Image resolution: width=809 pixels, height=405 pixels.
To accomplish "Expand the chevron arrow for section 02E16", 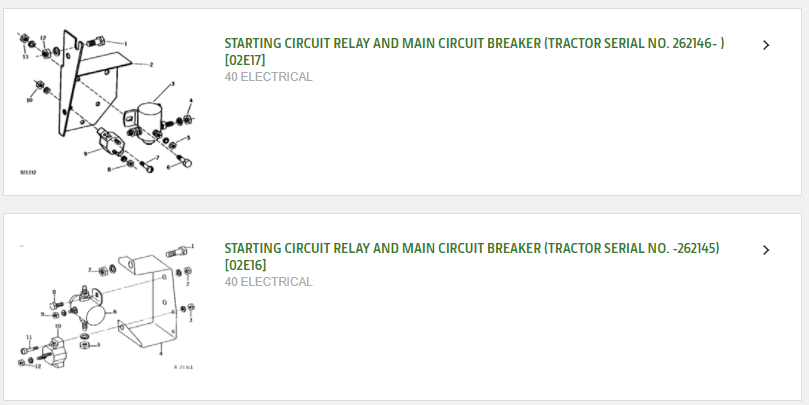I will (766, 250).
